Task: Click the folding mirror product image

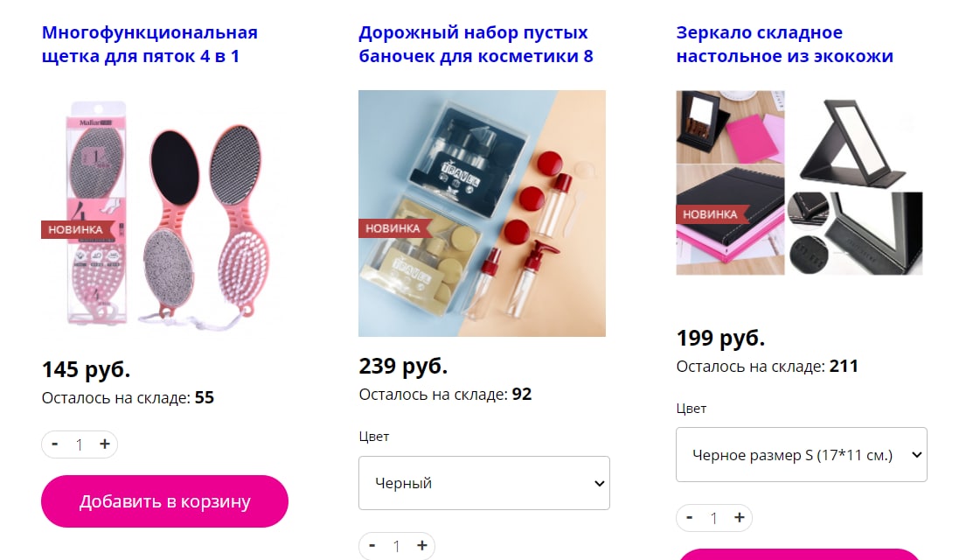Action: (x=799, y=183)
